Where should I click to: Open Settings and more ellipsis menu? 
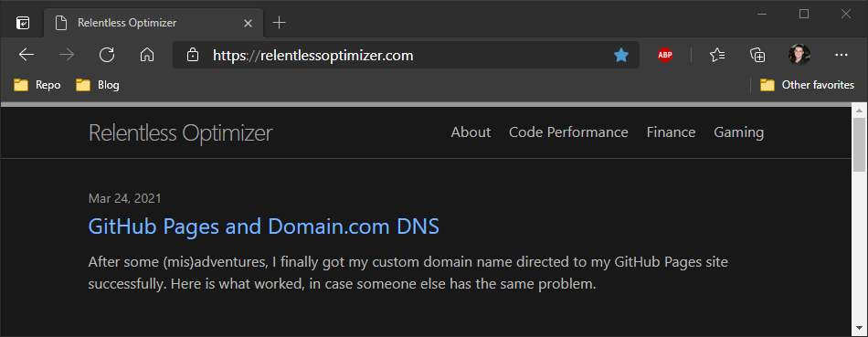click(x=841, y=55)
